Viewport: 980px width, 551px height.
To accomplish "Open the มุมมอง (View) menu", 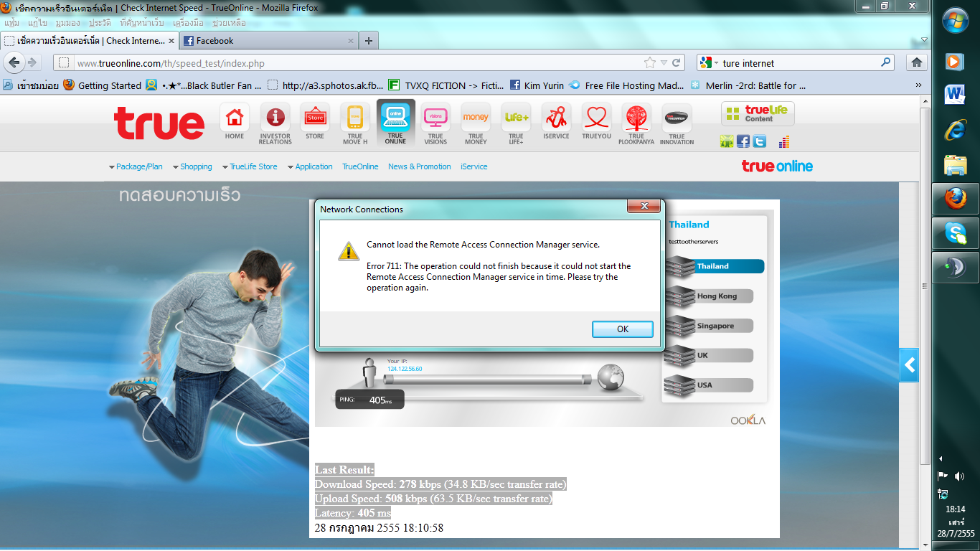I will click(69, 22).
